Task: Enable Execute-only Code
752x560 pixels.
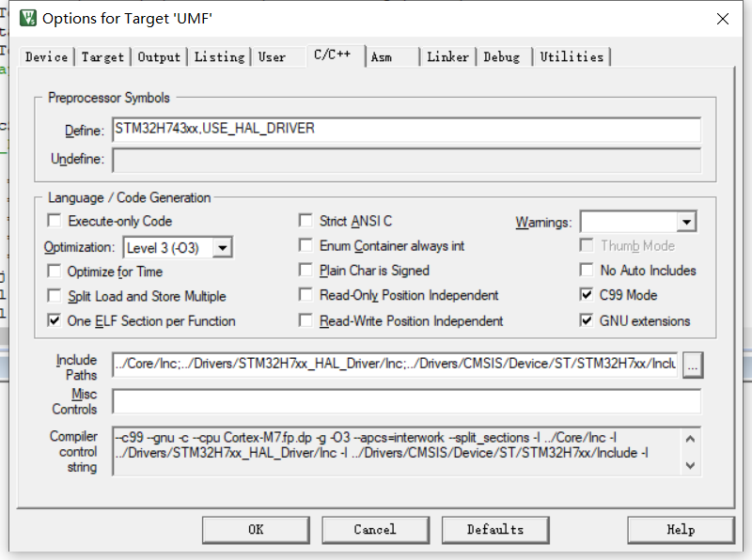Action: (x=54, y=220)
